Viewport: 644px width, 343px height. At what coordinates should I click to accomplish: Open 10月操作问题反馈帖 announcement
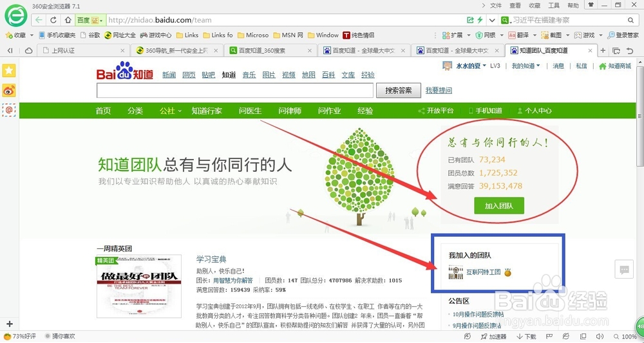(x=478, y=314)
